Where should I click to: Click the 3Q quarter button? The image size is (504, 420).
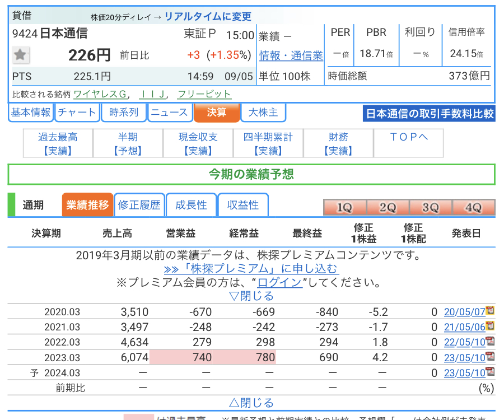431,207
